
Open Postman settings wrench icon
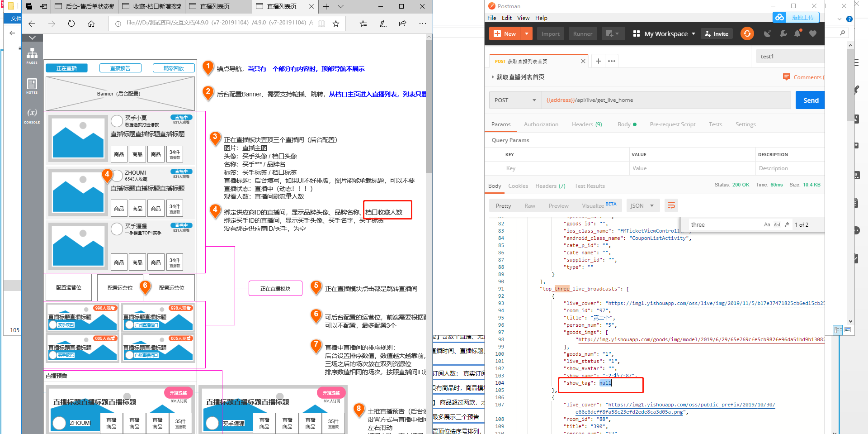(783, 33)
